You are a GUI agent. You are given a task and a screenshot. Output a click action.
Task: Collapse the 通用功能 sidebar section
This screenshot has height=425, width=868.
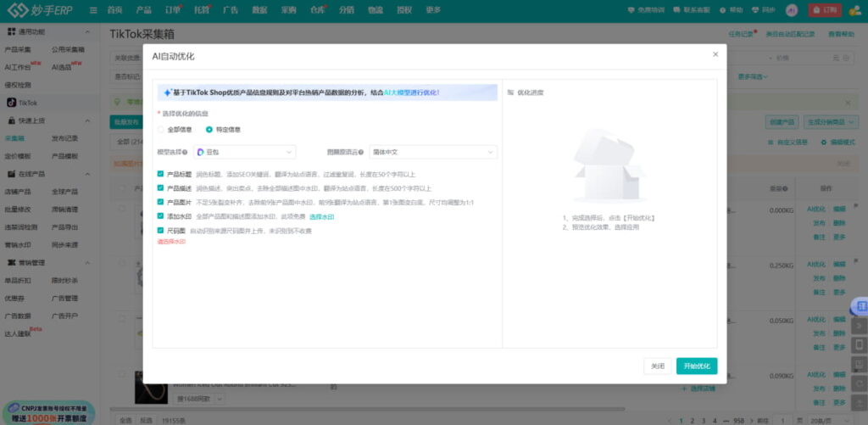coord(87,32)
